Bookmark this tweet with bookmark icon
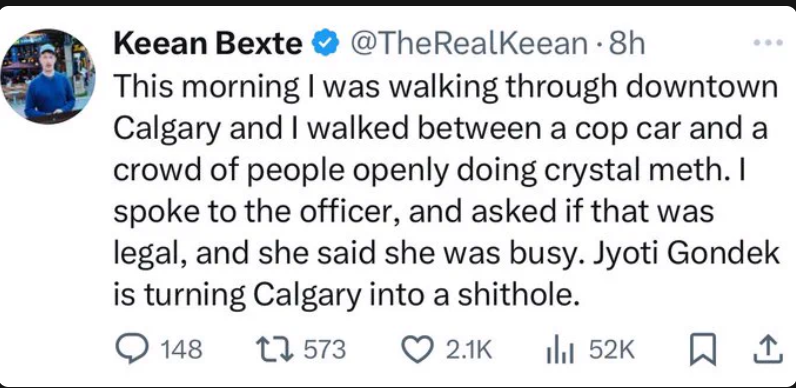Screen dimensions: 796x388 pos(703,351)
